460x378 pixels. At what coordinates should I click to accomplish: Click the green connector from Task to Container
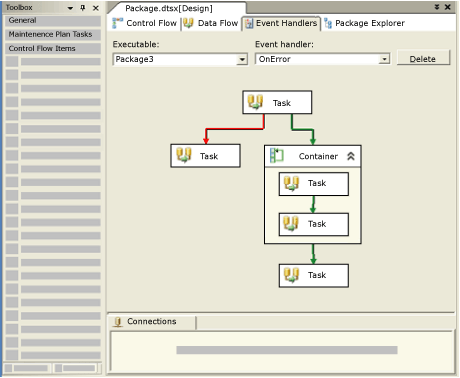click(x=302, y=129)
